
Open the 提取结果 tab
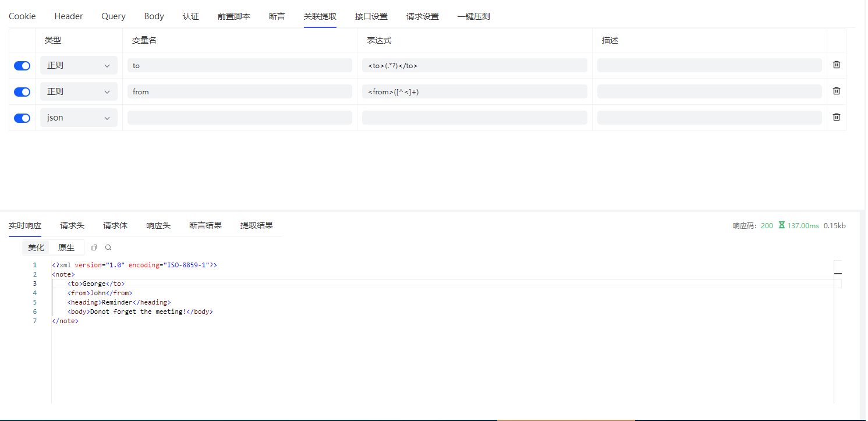257,225
